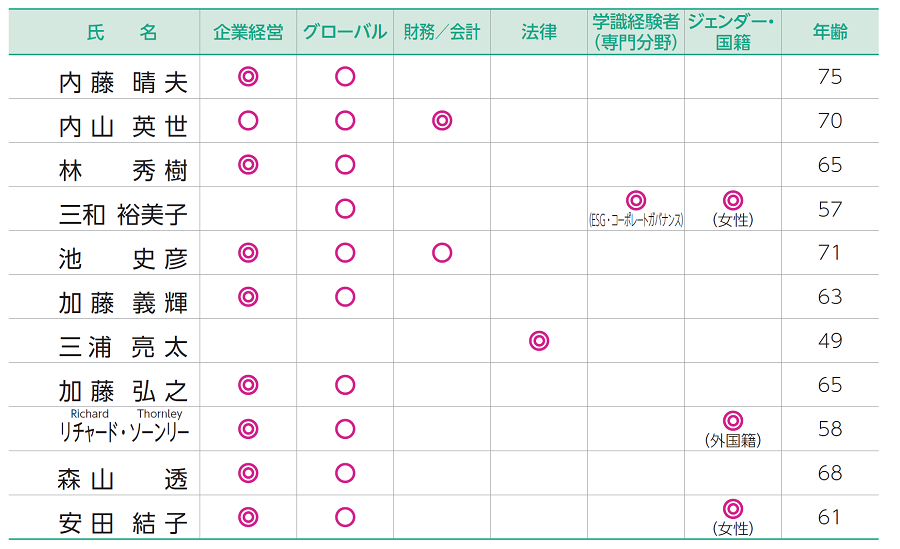
Task: Click double-circle for 内藤 晴夫 under 企業経営
Action: point(248,77)
